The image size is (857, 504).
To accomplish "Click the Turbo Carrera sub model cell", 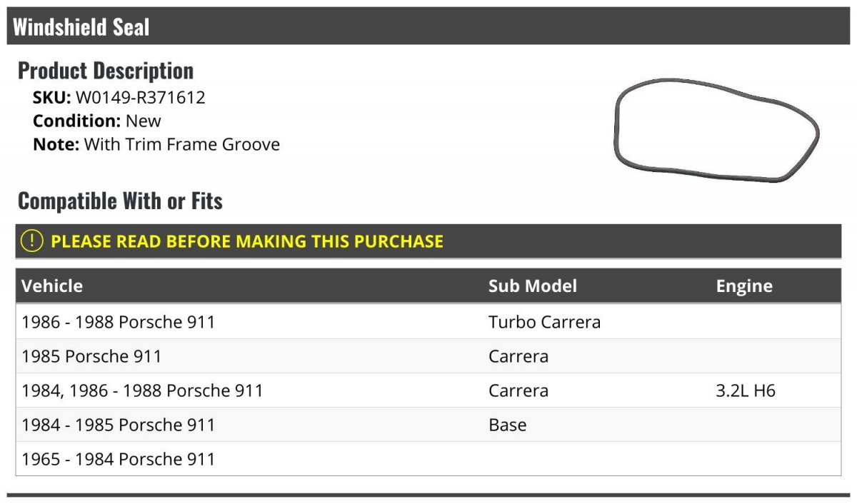I will point(545,322).
